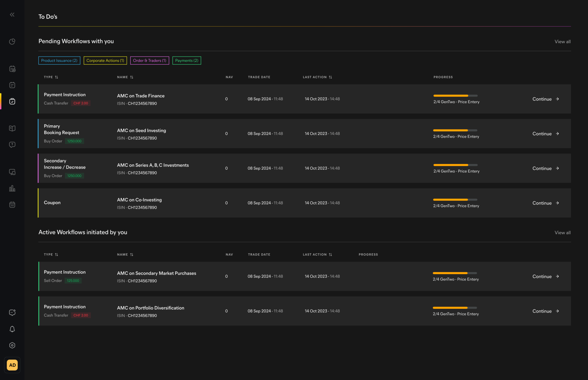Screen dimensions: 588x380
Task: Filter by Order & Traders (1)
Action: click(150, 61)
